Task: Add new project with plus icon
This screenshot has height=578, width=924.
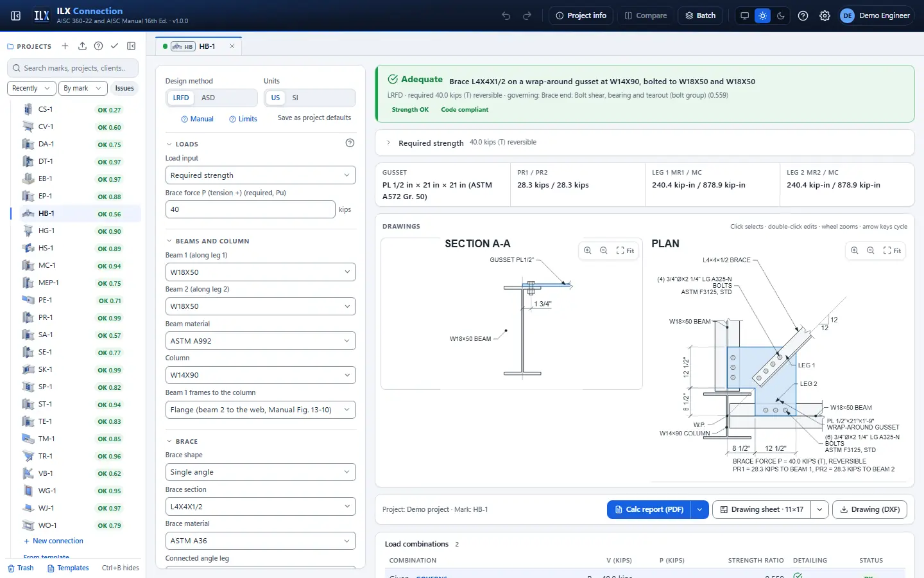Action: (65, 46)
